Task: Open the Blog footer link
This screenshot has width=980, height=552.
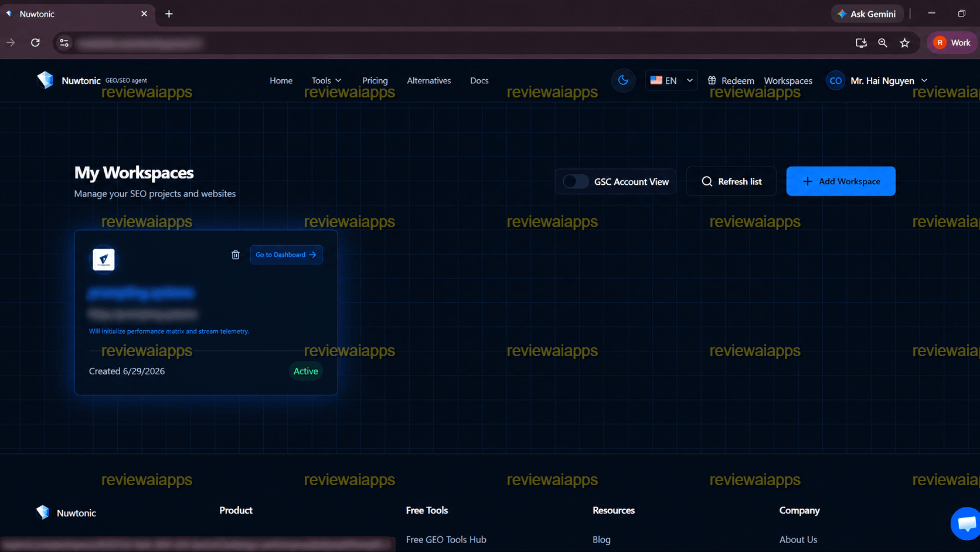Action: pyautogui.click(x=601, y=540)
